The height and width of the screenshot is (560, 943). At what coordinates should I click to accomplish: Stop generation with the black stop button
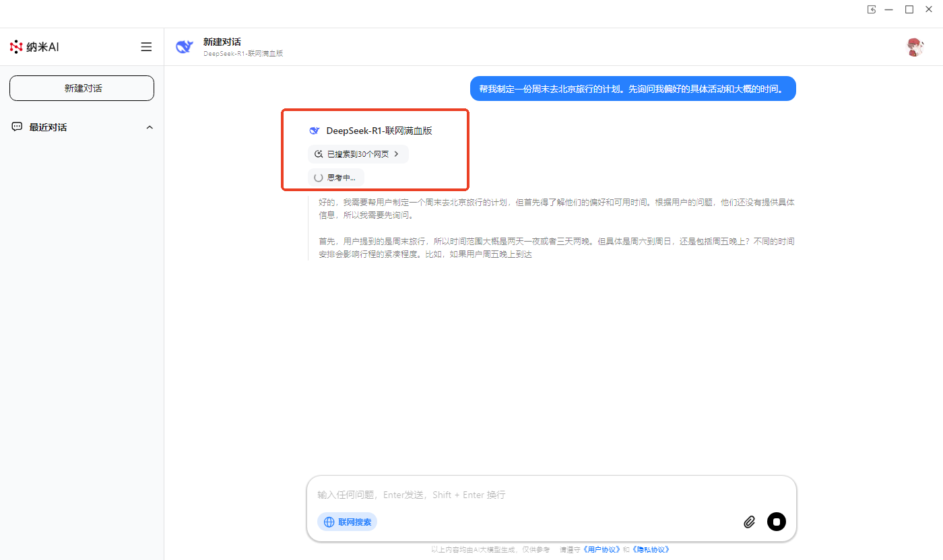[x=777, y=522]
